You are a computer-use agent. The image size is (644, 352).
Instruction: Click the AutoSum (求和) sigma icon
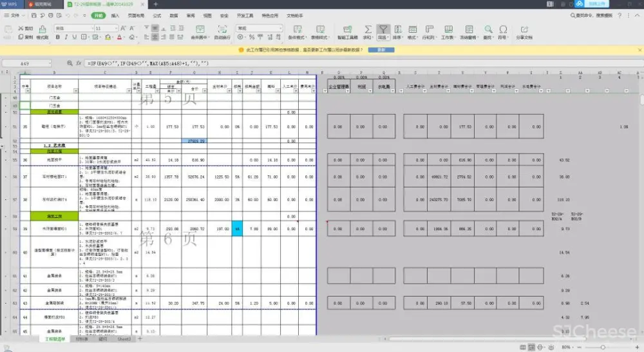(368, 30)
